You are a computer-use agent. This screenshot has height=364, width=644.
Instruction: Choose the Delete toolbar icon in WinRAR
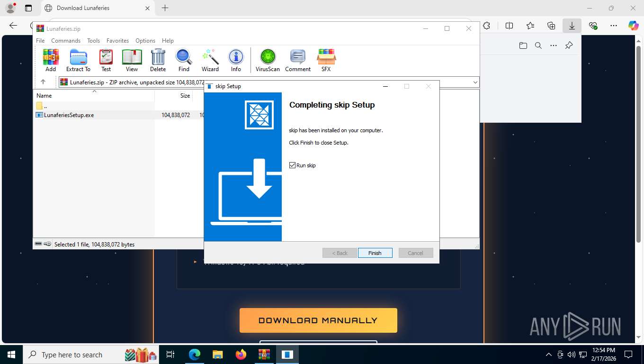158,60
